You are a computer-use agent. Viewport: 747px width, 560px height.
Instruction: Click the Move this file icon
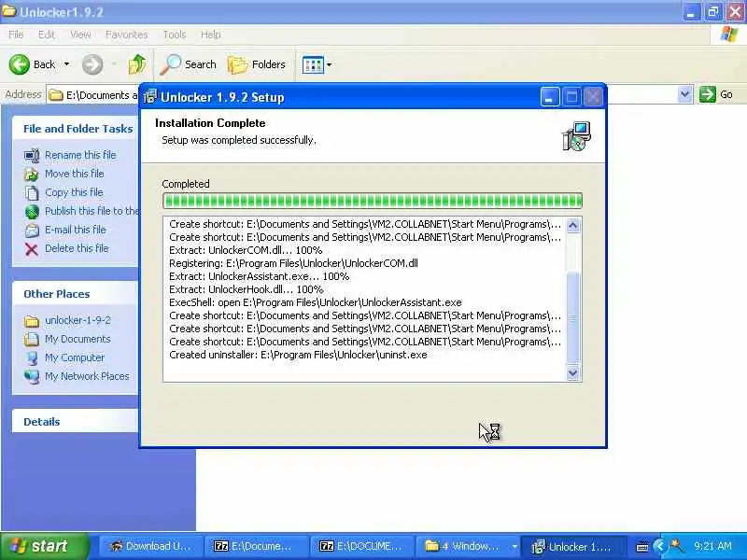tap(32, 175)
